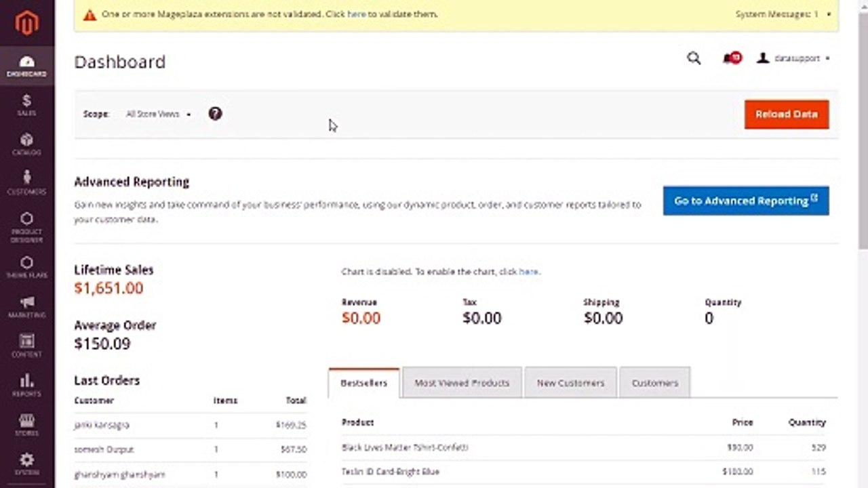
Task: Click the here link to enable chart
Action: pyautogui.click(x=528, y=271)
